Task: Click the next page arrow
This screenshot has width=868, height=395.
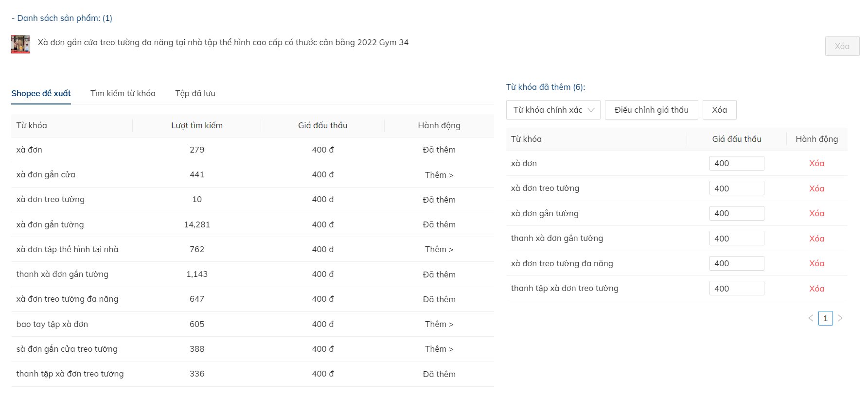Action: pos(840,318)
